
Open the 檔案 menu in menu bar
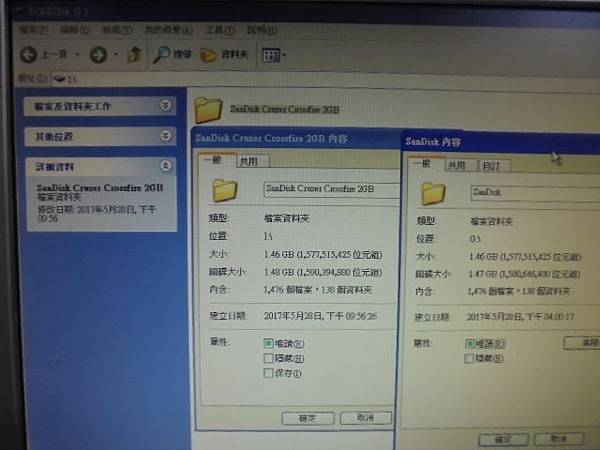pyautogui.click(x=34, y=30)
